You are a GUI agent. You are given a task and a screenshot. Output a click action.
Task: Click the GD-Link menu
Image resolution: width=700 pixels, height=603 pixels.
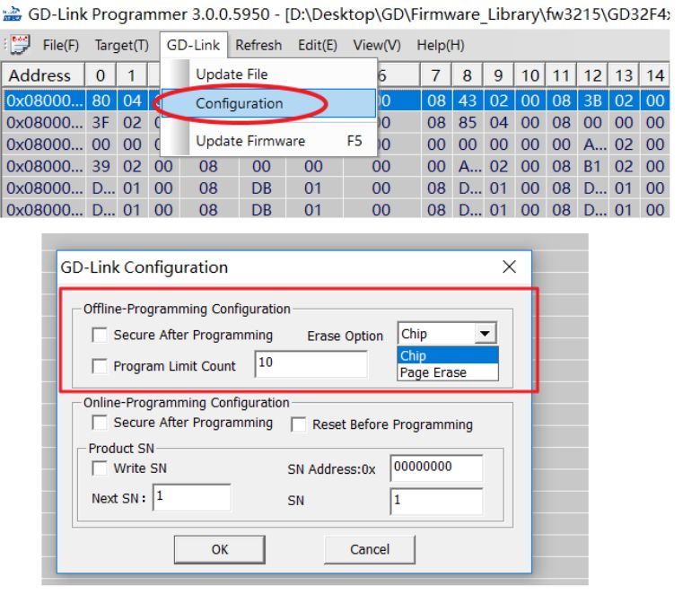coord(193,45)
